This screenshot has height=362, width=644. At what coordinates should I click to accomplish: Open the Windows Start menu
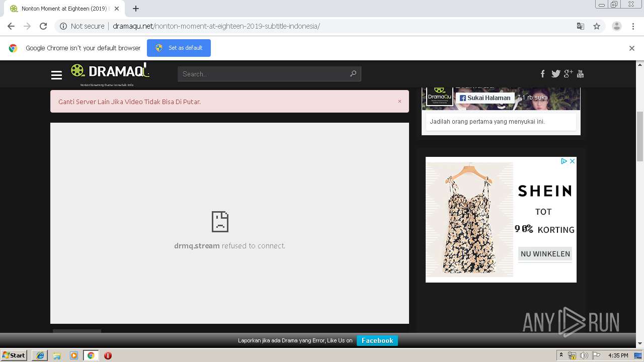[14, 355]
